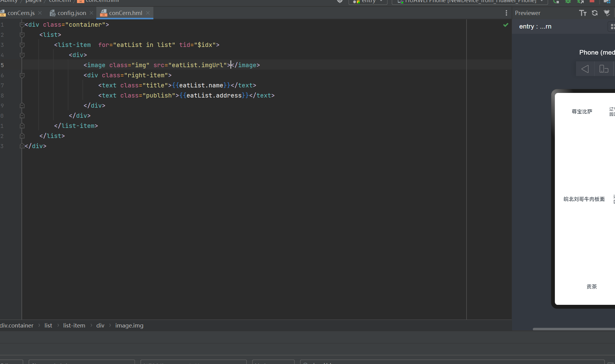Click the plug icon in Previewer header
This screenshot has height=364, width=615.
tap(607, 13)
